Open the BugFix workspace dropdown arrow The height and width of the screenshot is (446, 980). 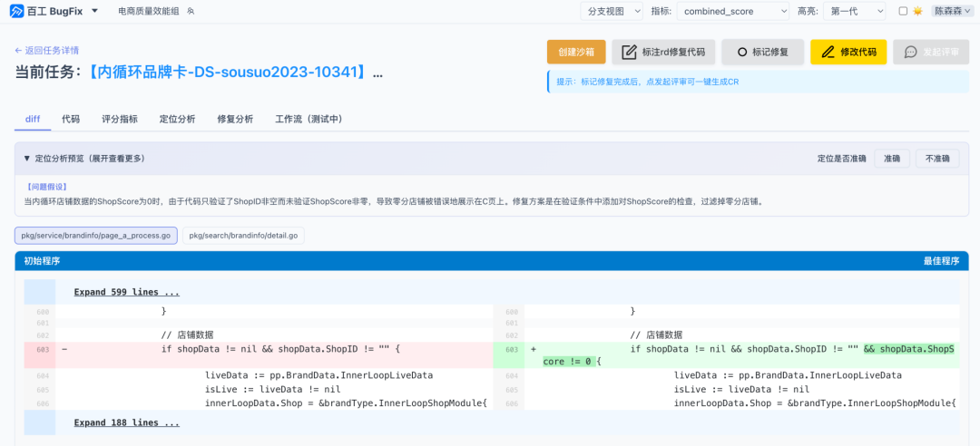coord(94,11)
